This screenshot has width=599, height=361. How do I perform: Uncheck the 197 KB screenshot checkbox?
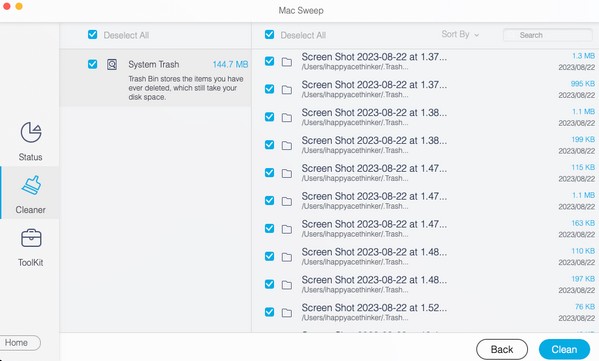tap(269, 284)
